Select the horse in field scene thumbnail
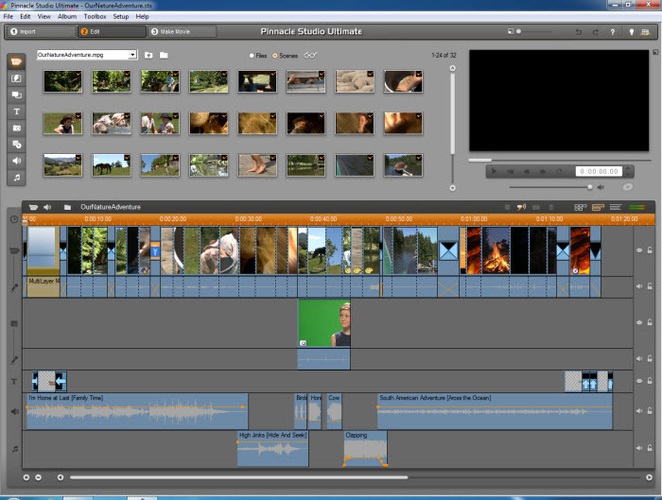662x500 pixels. (111, 165)
